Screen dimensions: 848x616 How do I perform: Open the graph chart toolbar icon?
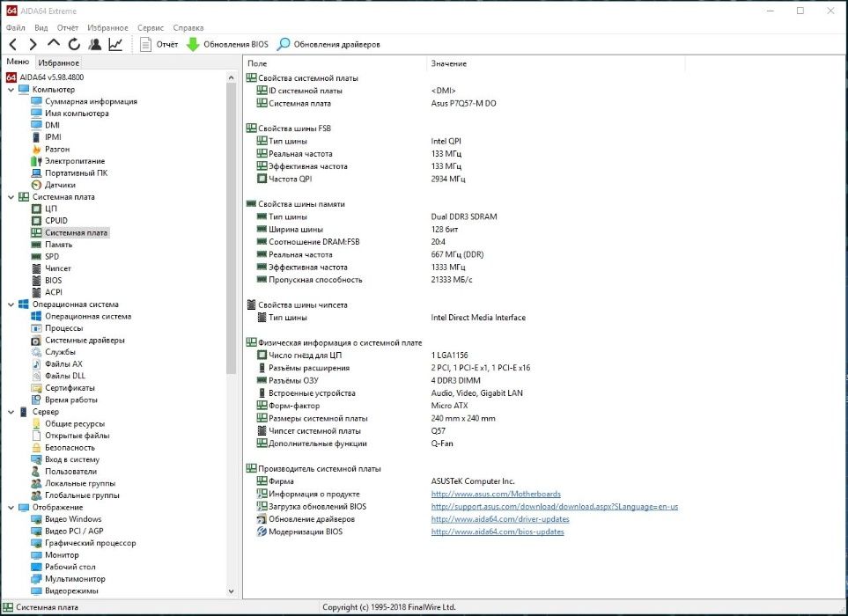(x=115, y=44)
